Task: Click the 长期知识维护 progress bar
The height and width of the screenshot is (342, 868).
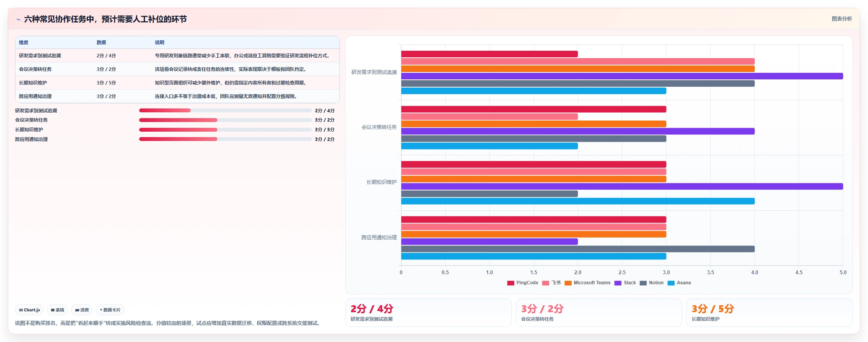Action: pos(226,130)
